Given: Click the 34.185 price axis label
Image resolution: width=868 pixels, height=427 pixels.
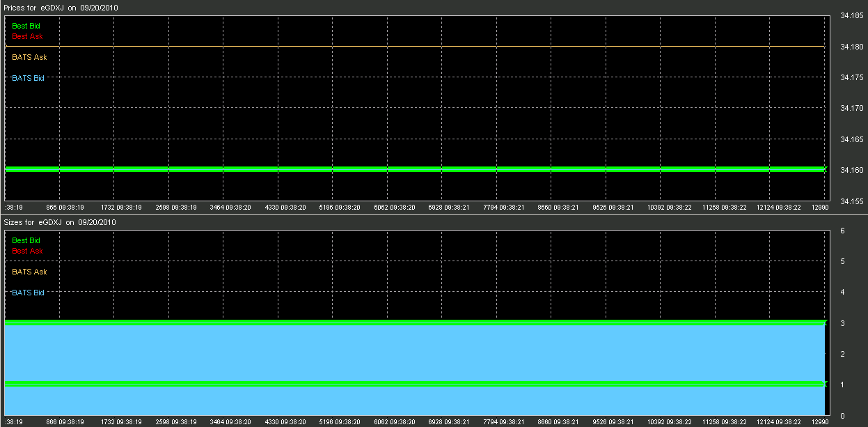Looking at the screenshot, I should click(852, 15).
